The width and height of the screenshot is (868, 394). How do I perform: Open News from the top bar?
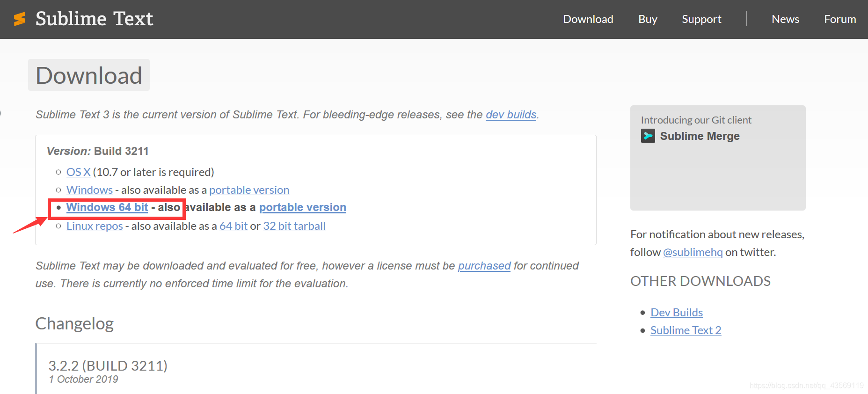click(x=785, y=19)
